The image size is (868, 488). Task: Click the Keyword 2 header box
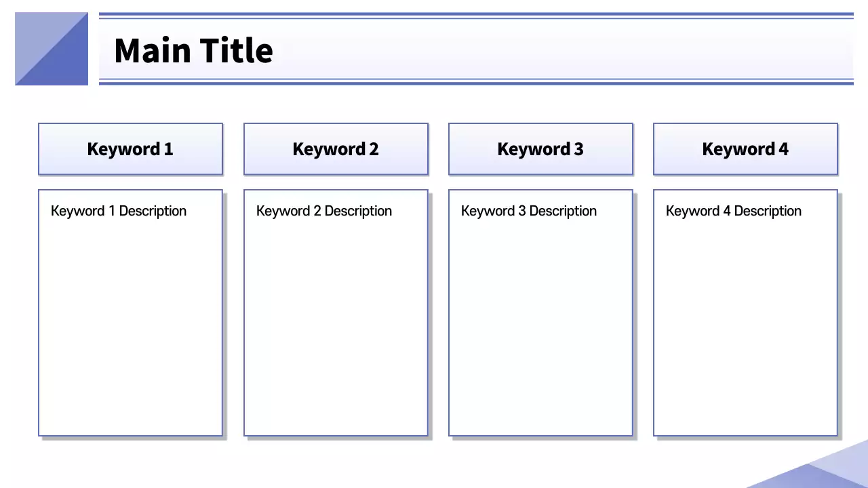click(336, 149)
